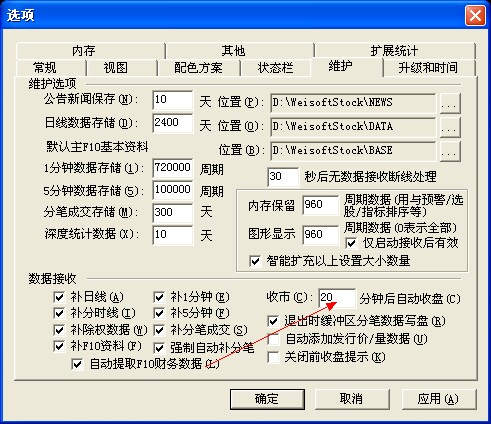
Task: Select the 视图 tab
Action: 121,68
